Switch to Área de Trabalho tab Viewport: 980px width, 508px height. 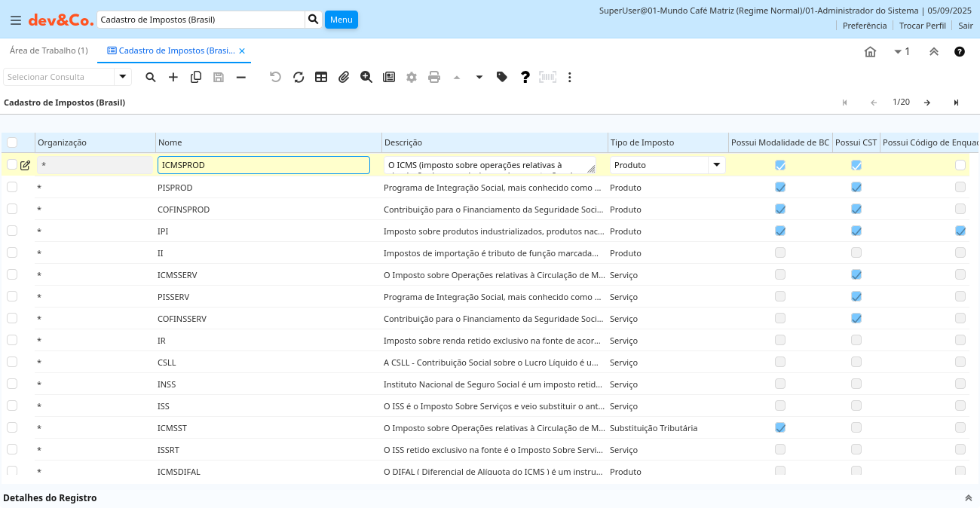(x=48, y=50)
